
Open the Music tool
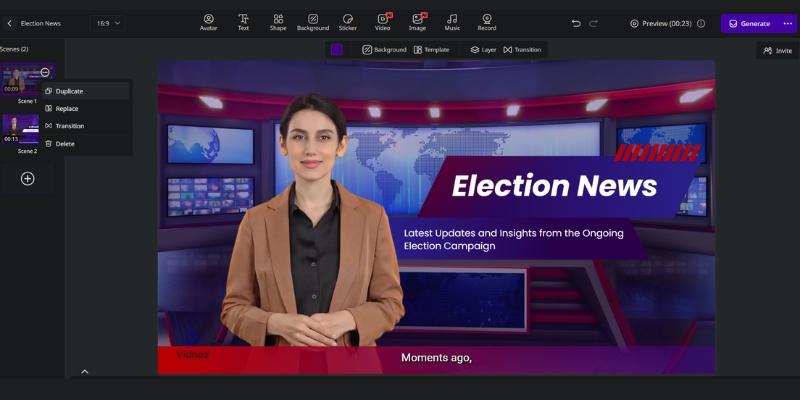[452, 23]
